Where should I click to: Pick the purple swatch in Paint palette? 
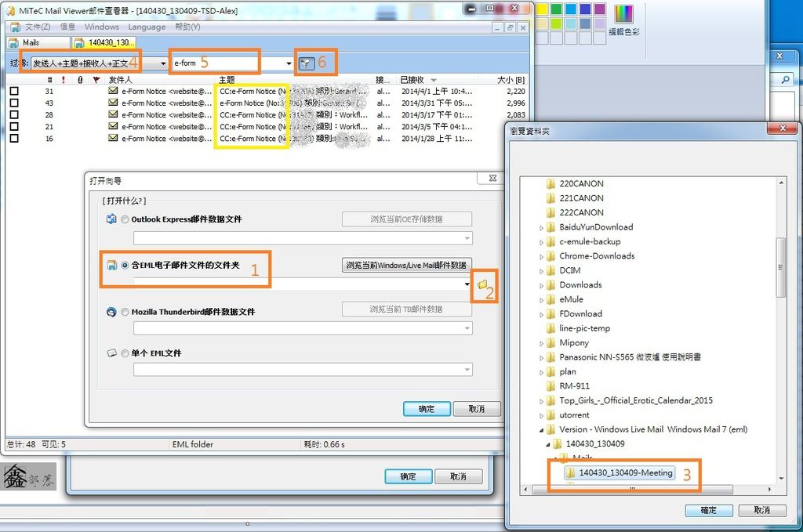pos(599,9)
